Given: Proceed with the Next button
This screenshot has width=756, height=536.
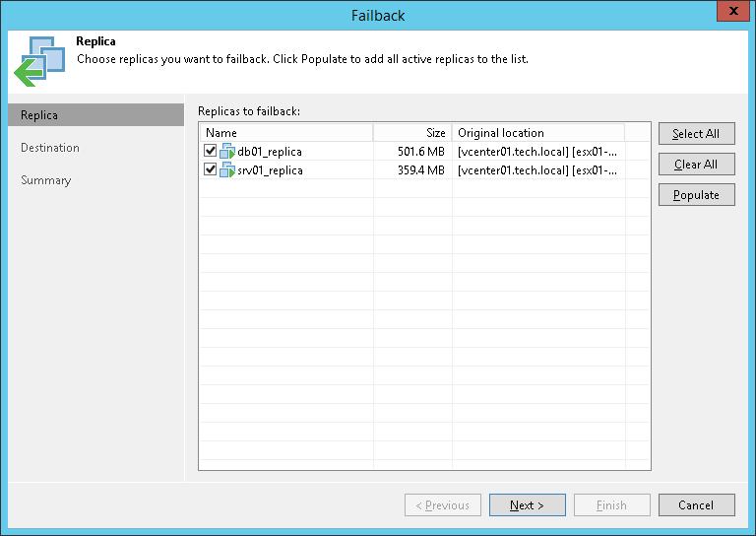Looking at the screenshot, I should click(x=527, y=505).
